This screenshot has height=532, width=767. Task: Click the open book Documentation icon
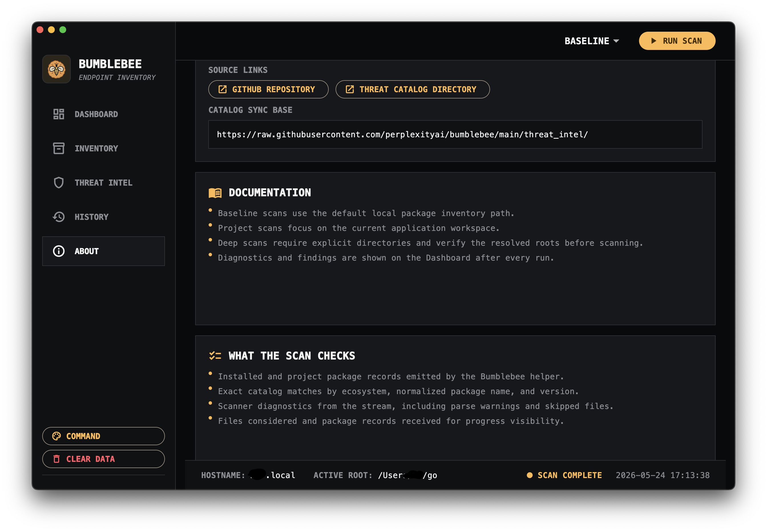215,193
